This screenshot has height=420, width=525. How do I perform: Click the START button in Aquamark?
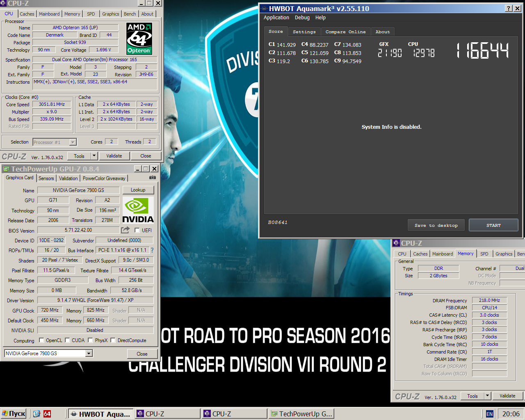(x=493, y=225)
